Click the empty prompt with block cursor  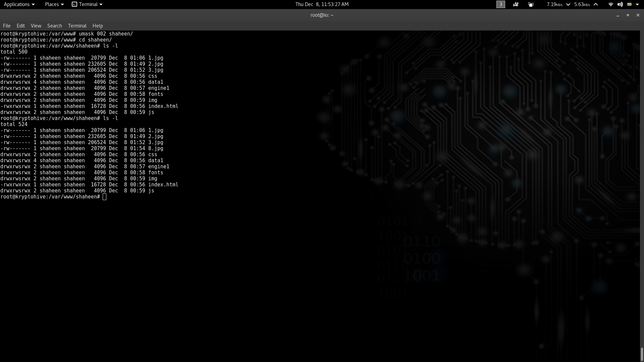click(x=53, y=197)
